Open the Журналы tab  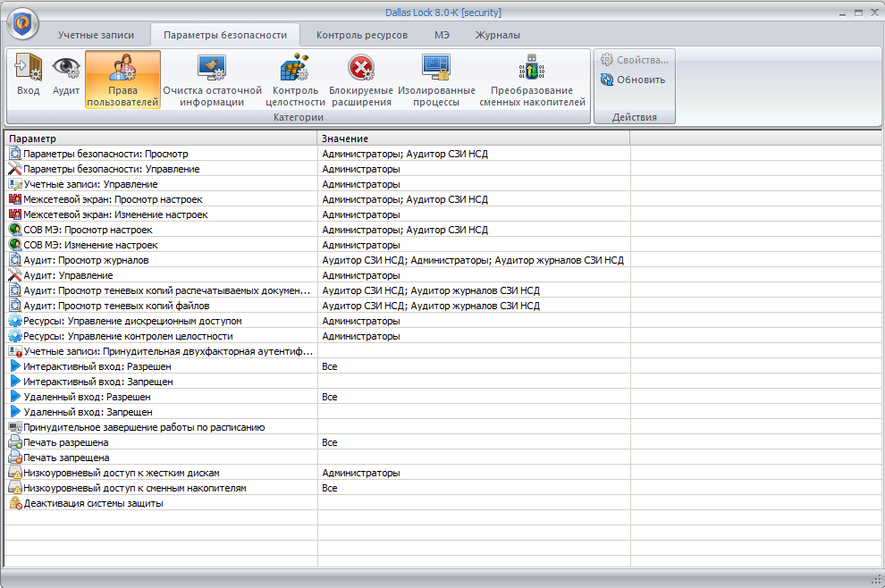(498, 35)
